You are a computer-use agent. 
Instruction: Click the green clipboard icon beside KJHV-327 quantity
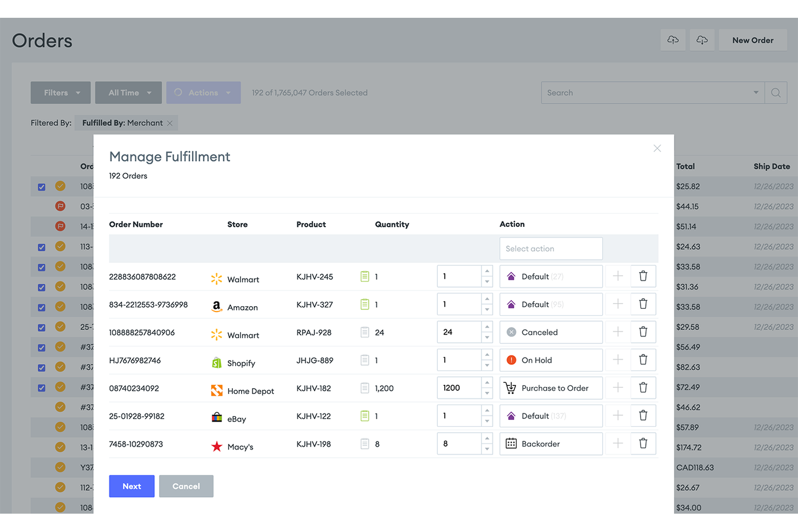pyautogui.click(x=364, y=304)
